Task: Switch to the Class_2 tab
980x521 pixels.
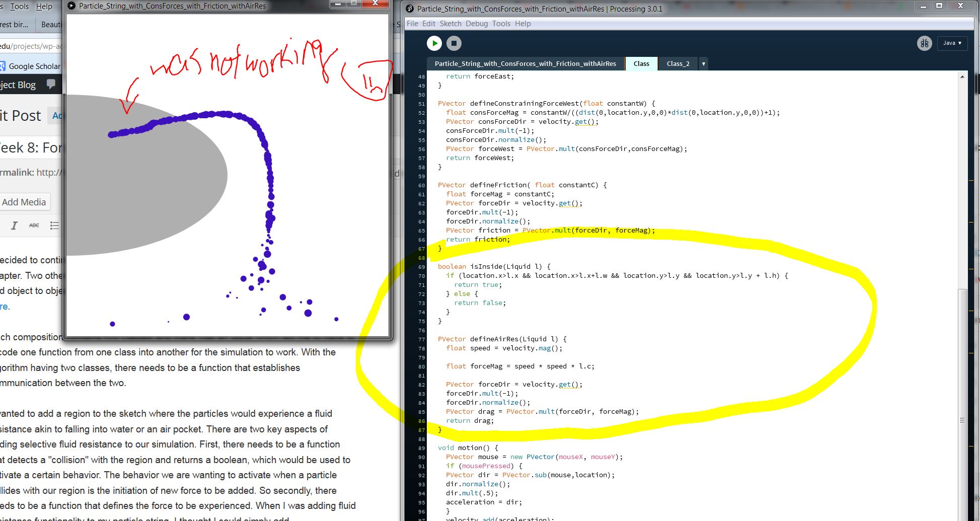Action: tap(677, 64)
